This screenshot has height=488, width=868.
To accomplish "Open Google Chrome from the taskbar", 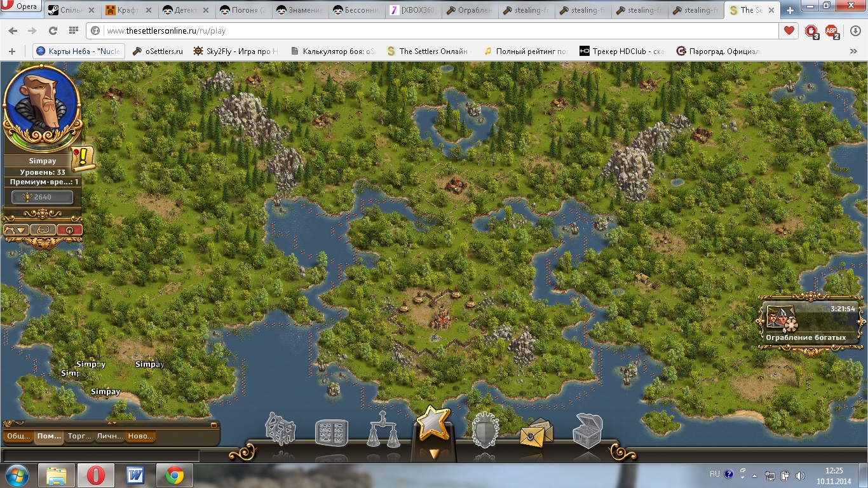I will pos(175,475).
